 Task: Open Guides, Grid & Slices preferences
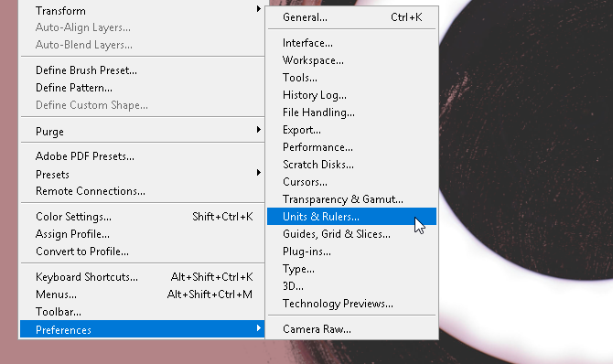[351, 234]
